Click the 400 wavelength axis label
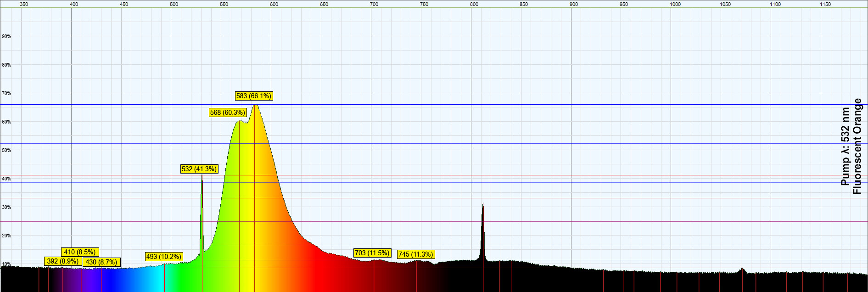Image resolution: width=868 pixels, height=292 pixels. tap(74, 4)
